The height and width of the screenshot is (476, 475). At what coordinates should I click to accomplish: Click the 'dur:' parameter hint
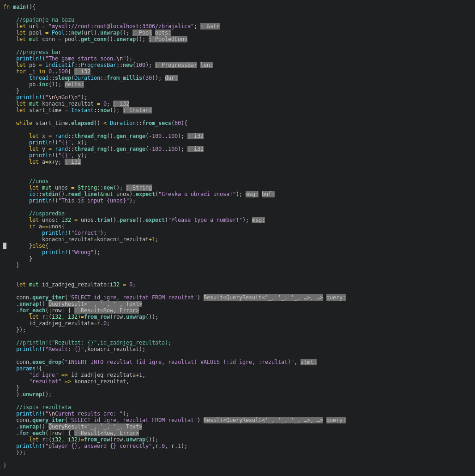click(x=171, y=78)
